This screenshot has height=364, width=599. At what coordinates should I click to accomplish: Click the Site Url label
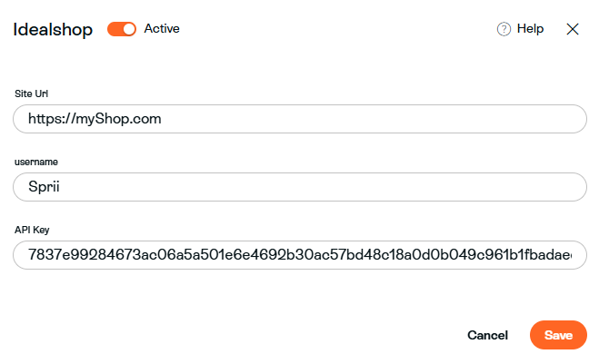[31, 93]
